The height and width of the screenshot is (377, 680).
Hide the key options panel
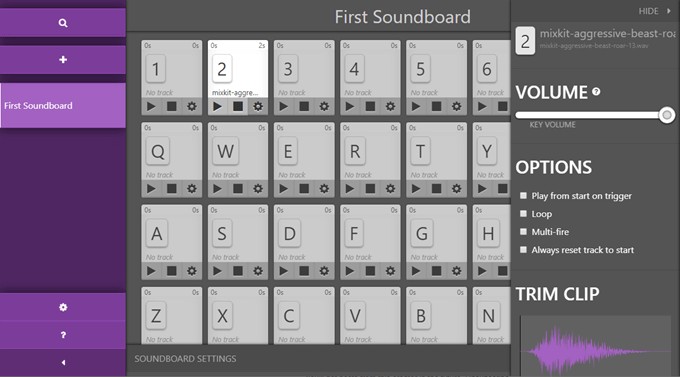[x=655, y=11]
